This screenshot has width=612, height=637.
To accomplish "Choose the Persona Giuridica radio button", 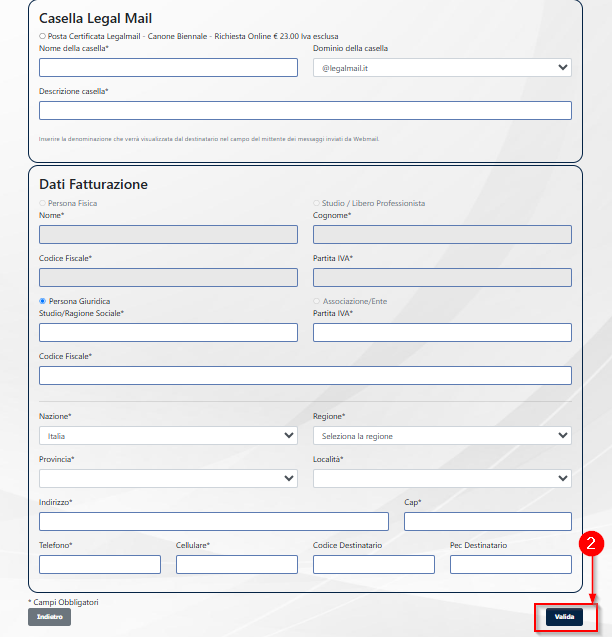I will [43, 301].
